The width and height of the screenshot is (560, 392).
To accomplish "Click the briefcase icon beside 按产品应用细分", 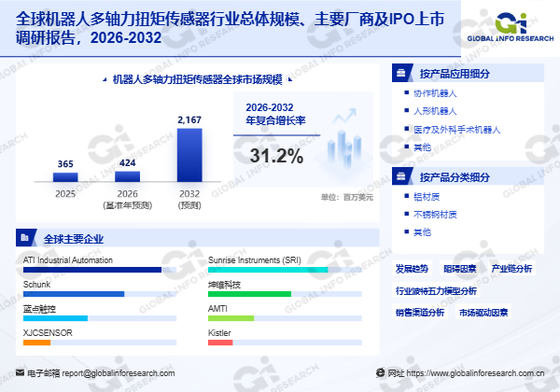I will click(401, 73).
